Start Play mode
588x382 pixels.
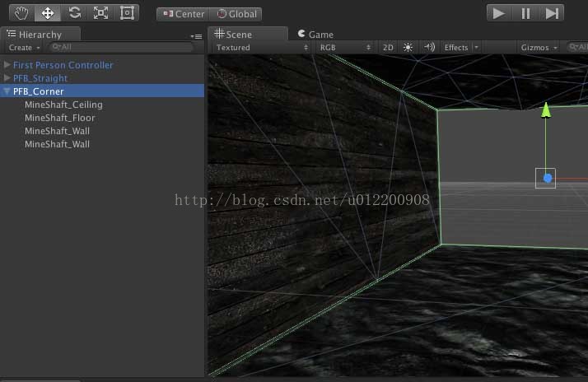[499, 13]
